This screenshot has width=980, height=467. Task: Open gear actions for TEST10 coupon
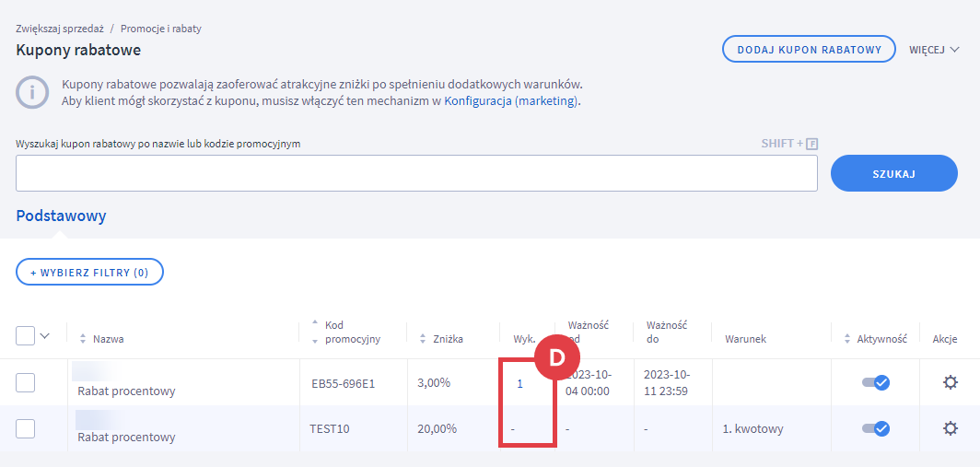(950, 428)
